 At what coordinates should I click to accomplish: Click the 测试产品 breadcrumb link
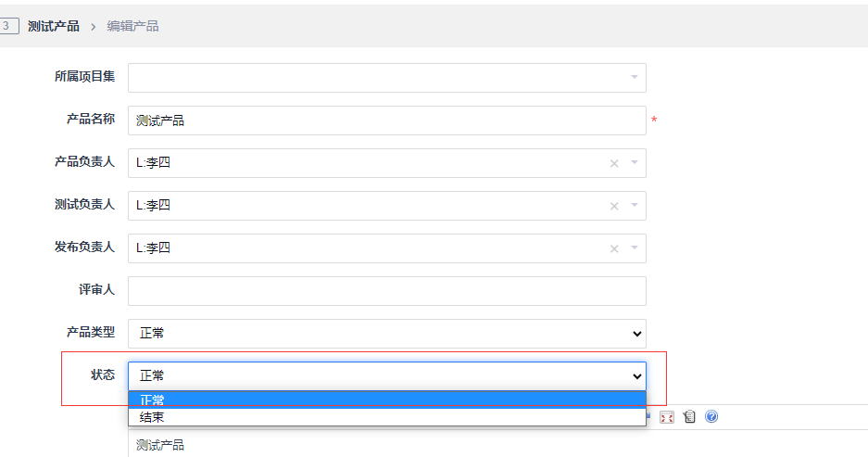coord(54,26)
